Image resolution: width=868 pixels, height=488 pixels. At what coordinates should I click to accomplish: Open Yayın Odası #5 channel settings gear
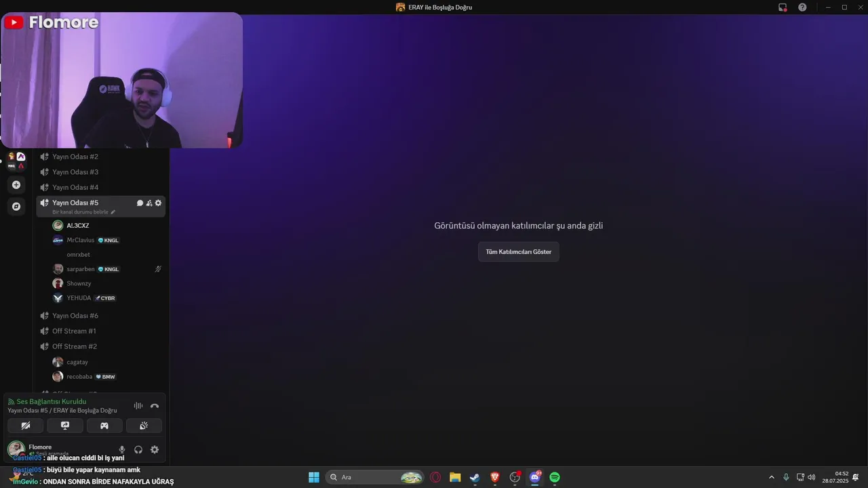click(x=158, y=203)
